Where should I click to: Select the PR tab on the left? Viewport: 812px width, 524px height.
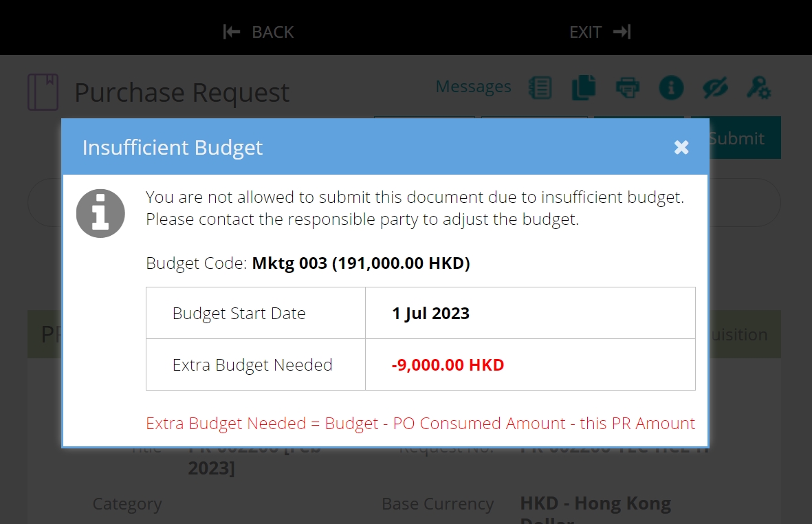coord(44,334)
